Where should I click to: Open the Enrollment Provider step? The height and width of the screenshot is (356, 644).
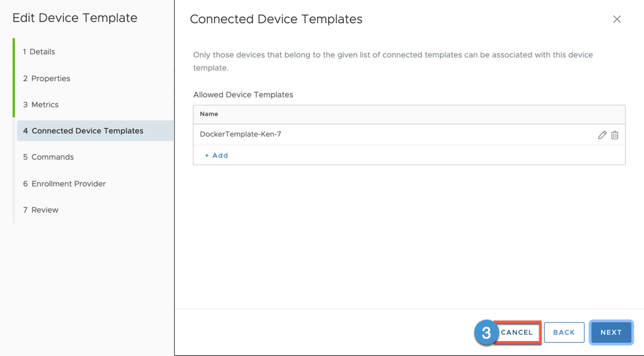pos(64,184)
